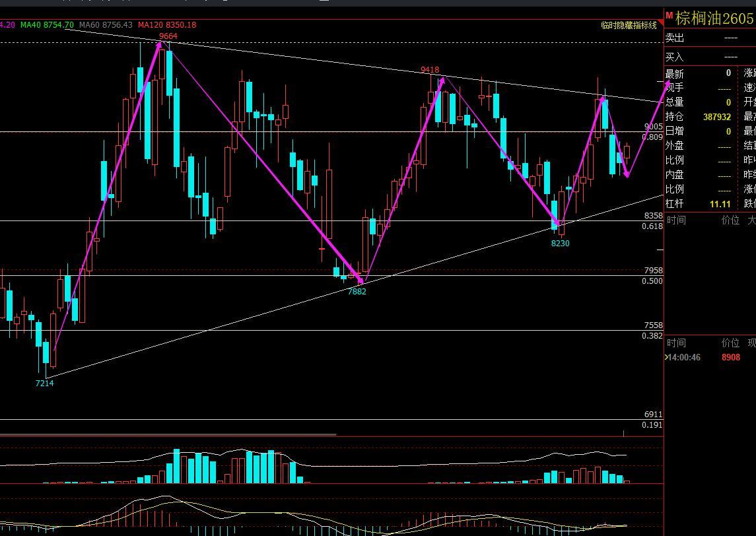
Task: Click the 临时隐藏指标线 button
Action: pyautogui.click(x=629, y=25)
